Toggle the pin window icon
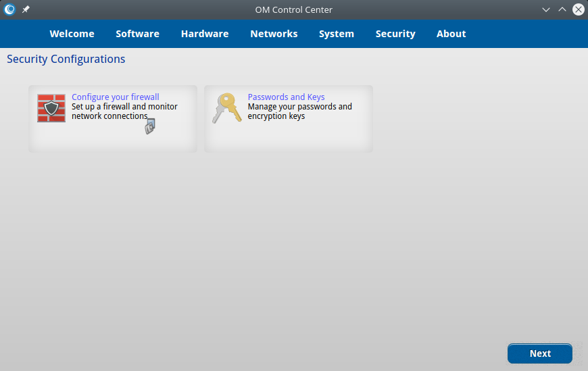 tap(26, 9)
